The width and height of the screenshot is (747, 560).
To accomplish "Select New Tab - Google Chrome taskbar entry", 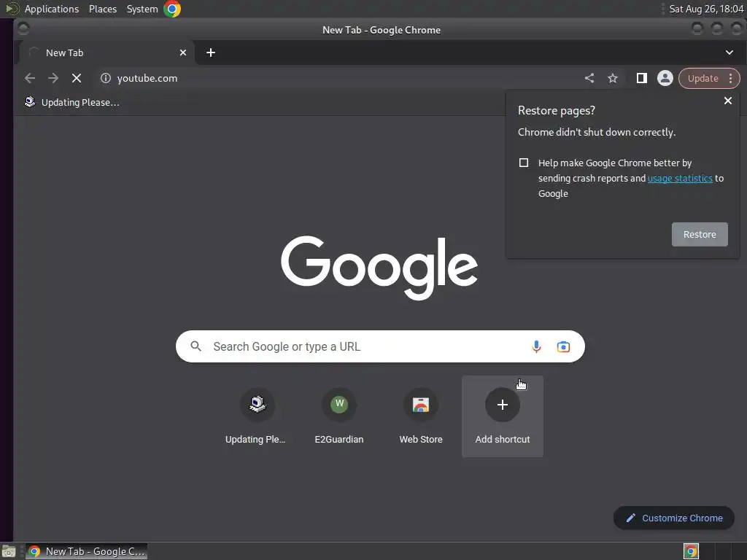I will (86, 551).
